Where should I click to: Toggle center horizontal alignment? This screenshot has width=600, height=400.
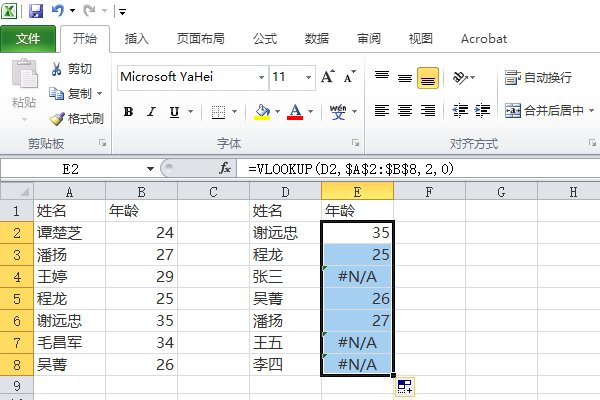[x=405, y=111]
